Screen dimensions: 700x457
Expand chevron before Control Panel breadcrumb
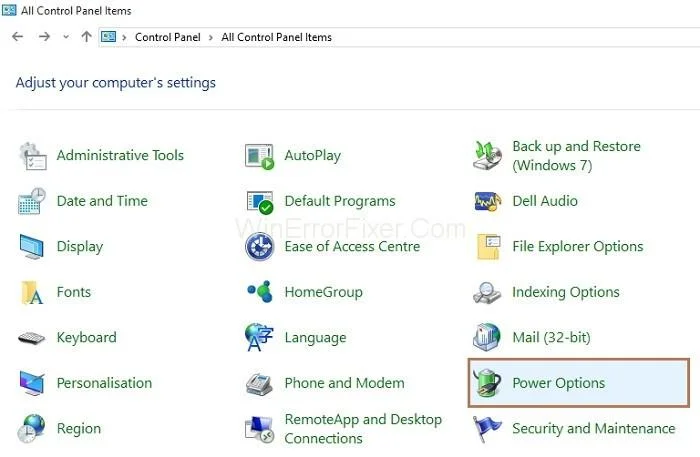(x=125, y=37)
